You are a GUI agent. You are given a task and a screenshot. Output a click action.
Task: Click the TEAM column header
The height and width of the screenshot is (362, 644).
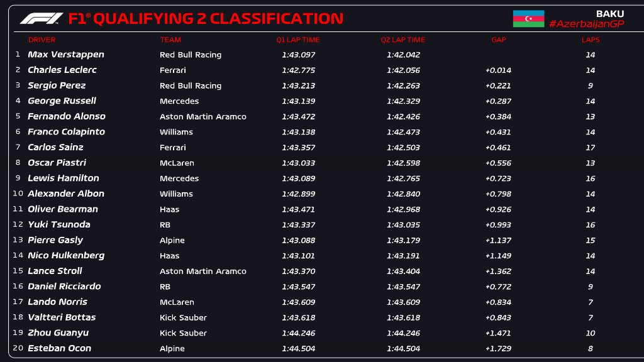point(170,40)
